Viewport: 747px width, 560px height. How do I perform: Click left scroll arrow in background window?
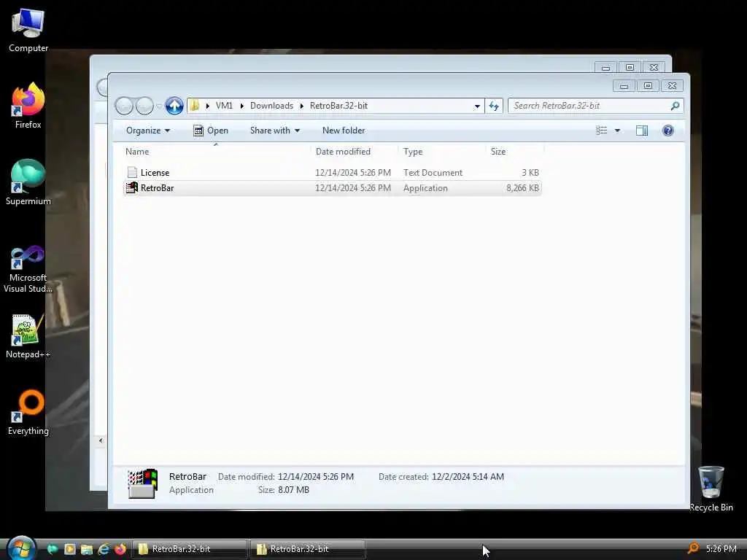[101, 440]
